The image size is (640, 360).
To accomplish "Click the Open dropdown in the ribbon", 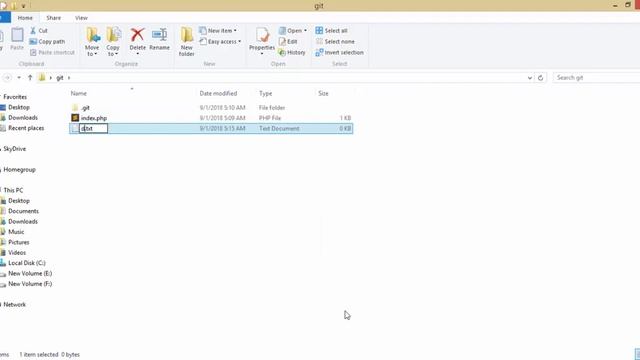I will [x=293, y=31].
